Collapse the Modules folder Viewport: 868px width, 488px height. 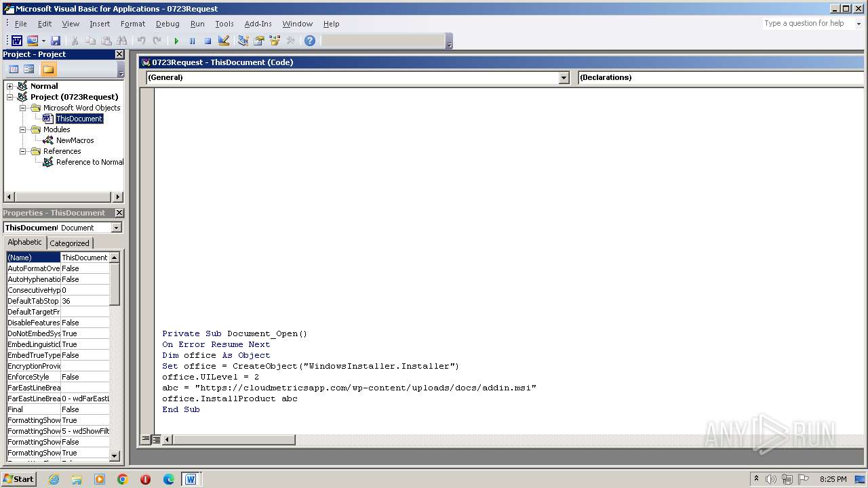pos(22,129)
